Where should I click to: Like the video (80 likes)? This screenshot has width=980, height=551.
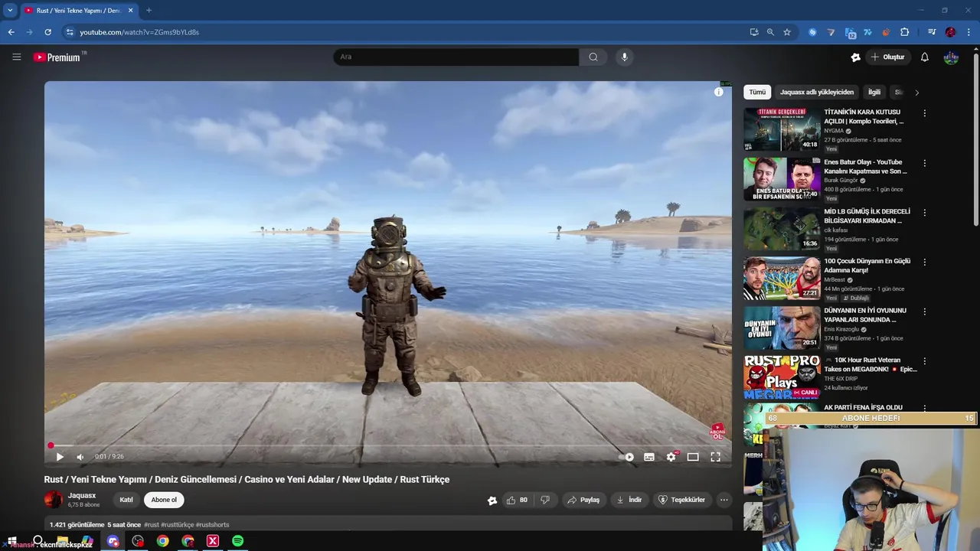517,500
